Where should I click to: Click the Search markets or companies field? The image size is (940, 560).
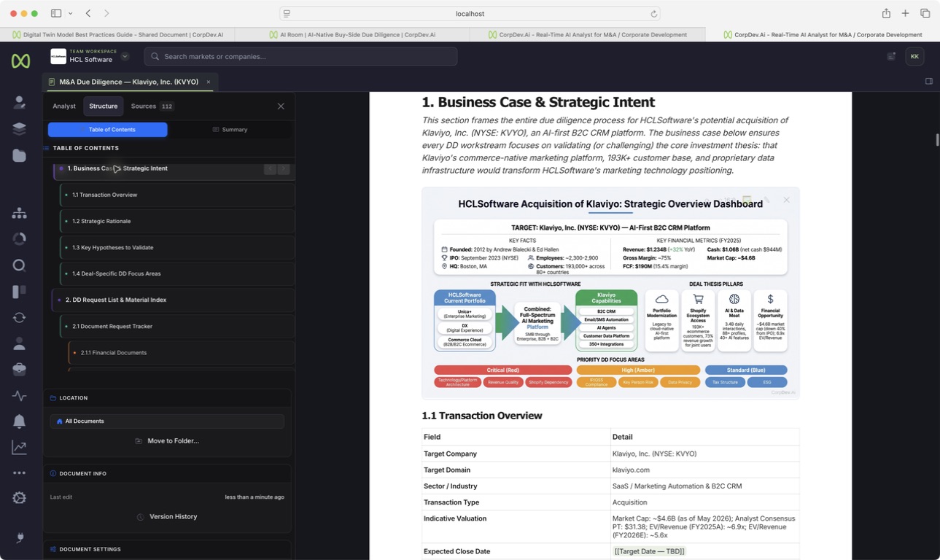[x=300, y=56]
